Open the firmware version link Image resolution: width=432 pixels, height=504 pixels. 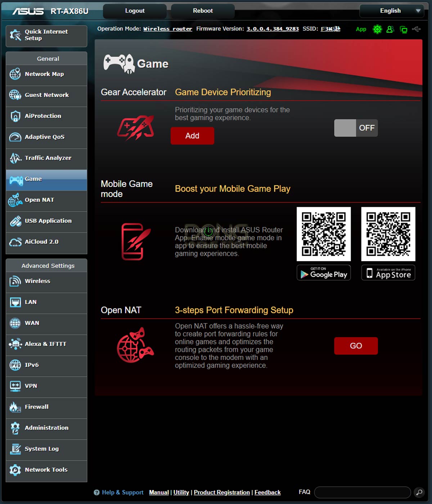coord(272,29)
